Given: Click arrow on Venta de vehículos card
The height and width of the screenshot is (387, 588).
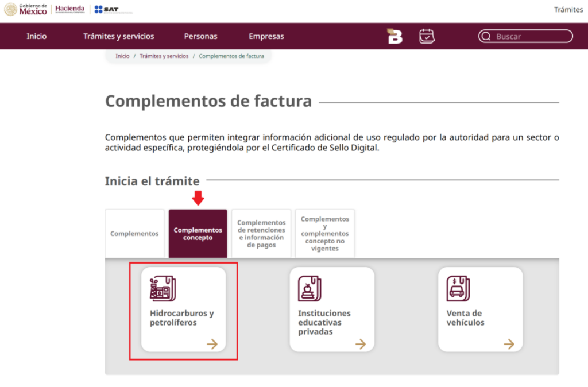Looking at the screenshot, I should tap(509, 344).
